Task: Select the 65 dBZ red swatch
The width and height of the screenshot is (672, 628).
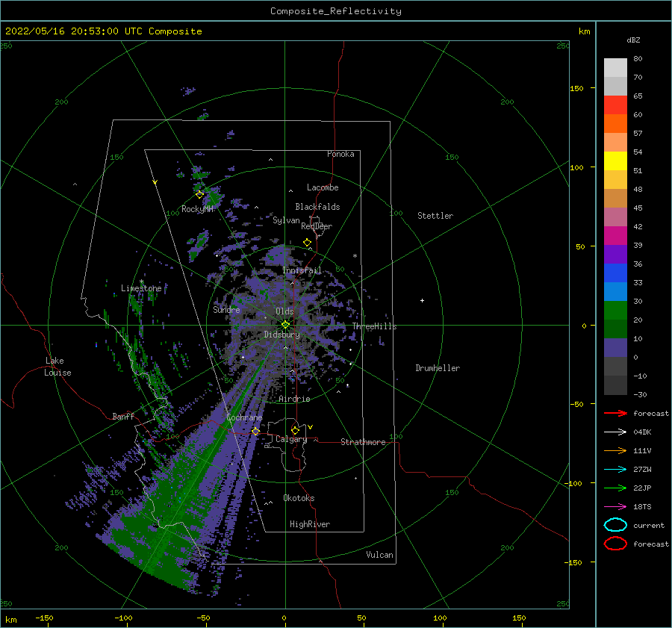Action: pos(615,105)
